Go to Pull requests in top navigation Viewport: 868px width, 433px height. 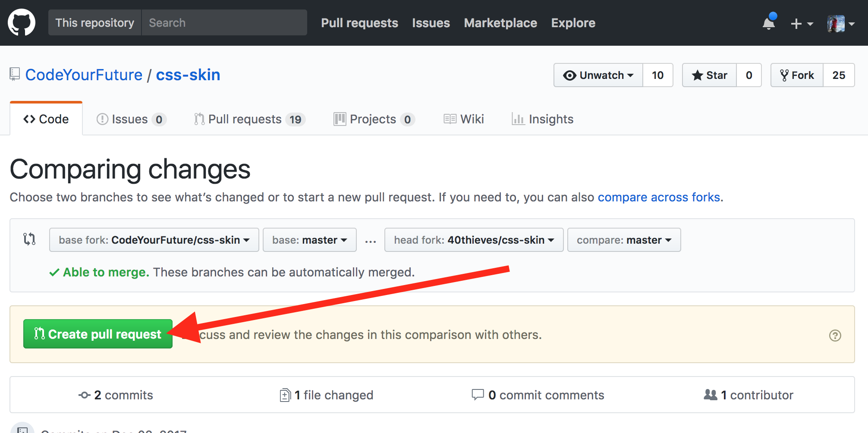click(359, 23)
